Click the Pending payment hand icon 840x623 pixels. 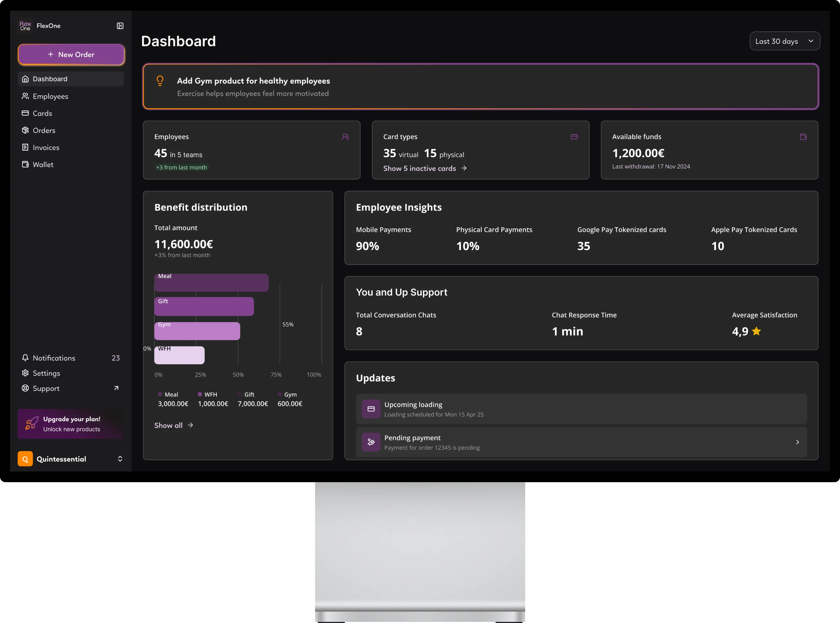pos(371,442)
